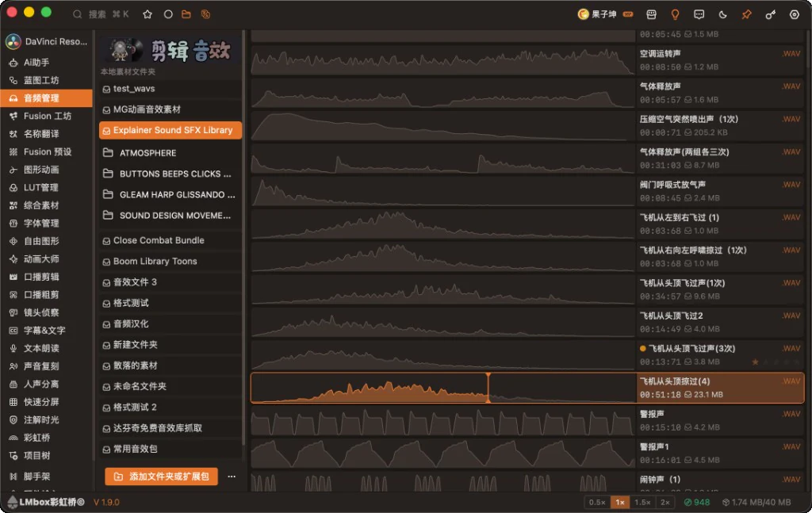This screenshot has width=812, height=513.
Task: Set playback speed to 1×
Action: (x=620, y=502)
